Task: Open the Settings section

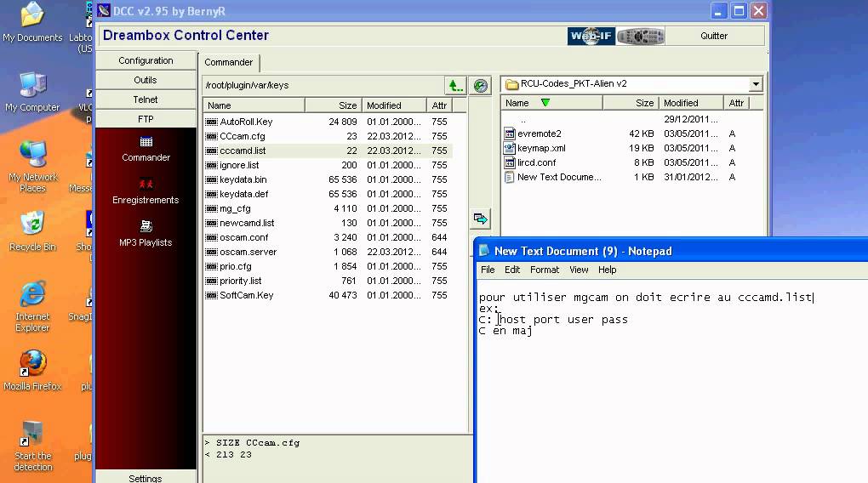Action: click(146, 477)
